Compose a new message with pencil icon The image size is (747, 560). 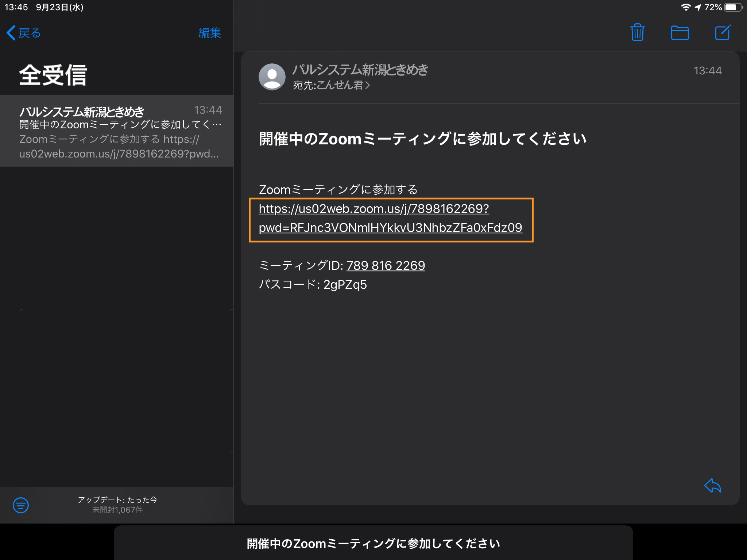pos(723,32)
